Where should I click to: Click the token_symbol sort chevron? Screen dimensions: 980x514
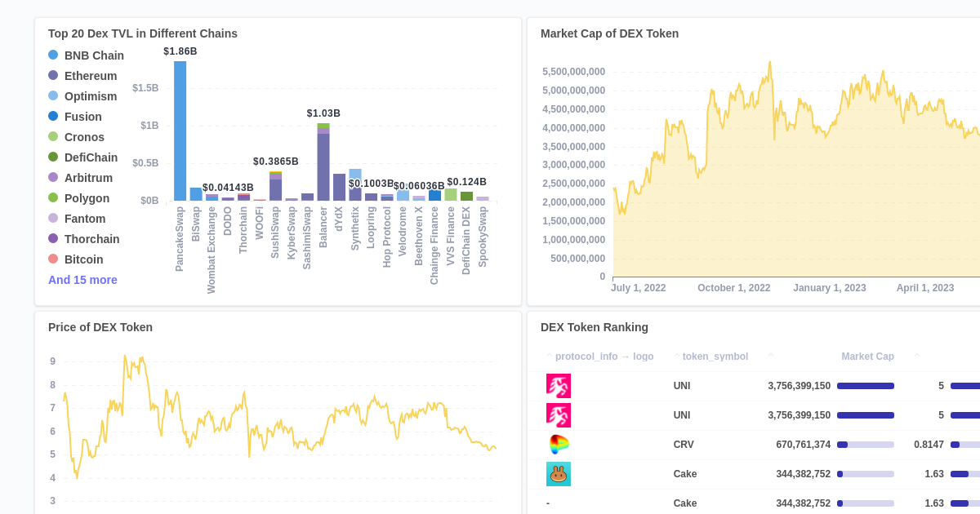coord(676,355)
